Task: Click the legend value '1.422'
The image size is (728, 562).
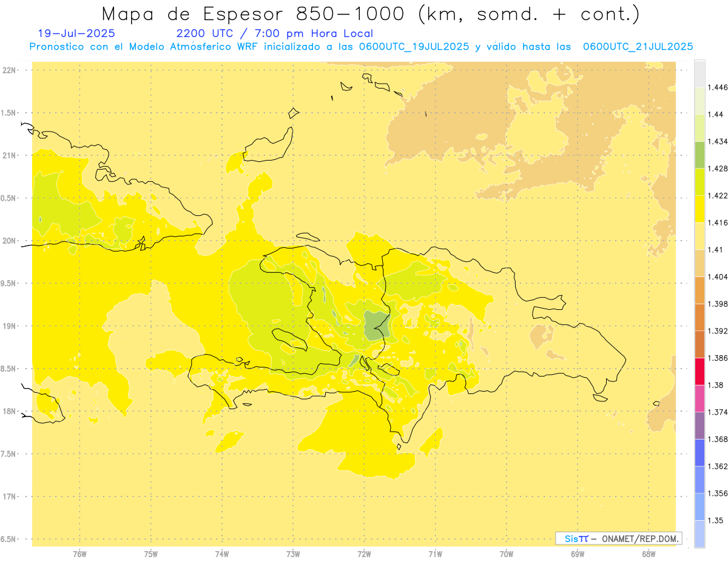Action: 718,196
